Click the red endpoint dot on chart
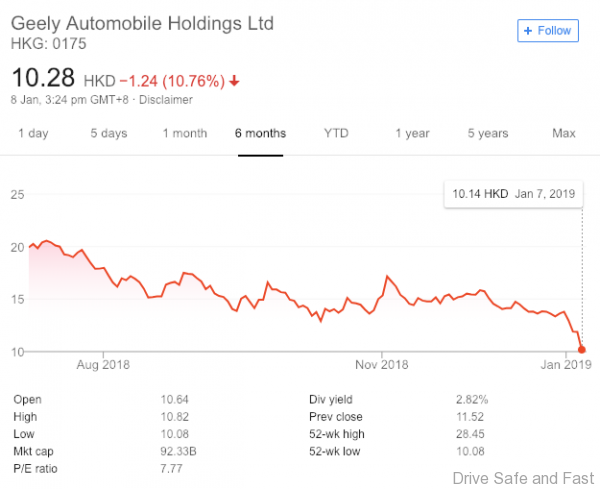 pyautogui.click(x=582, y=350)
